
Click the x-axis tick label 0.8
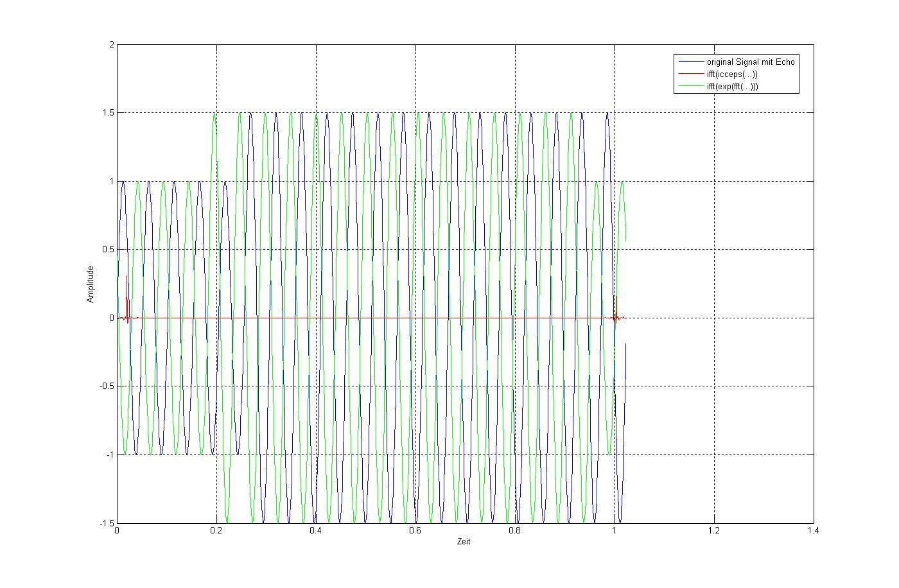514,531
